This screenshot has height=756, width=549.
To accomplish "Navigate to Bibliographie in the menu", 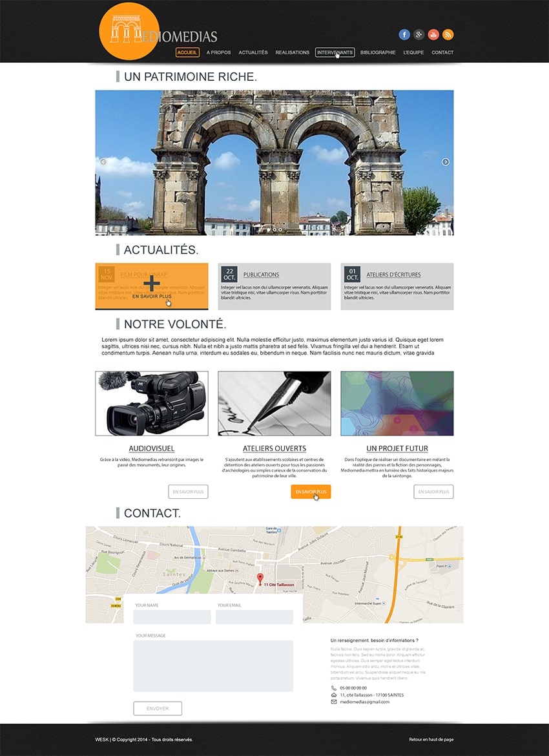I will pyautogui.click(x=378, y=52).
